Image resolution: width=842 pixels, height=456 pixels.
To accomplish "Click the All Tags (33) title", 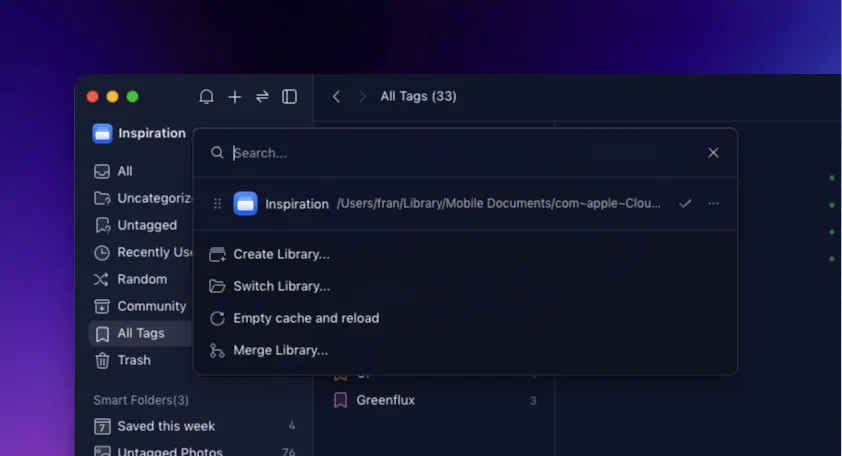I will click(x=418, y=96).
